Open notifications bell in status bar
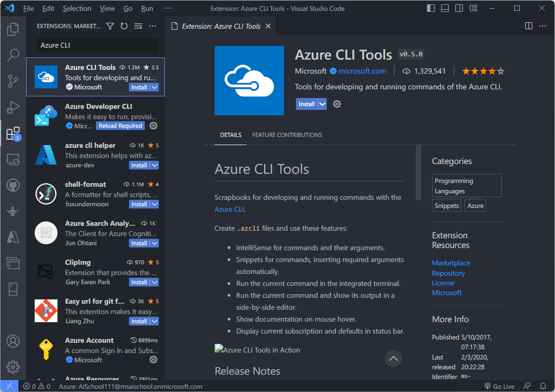Screen dimensions: 555x392 point(543,387)
